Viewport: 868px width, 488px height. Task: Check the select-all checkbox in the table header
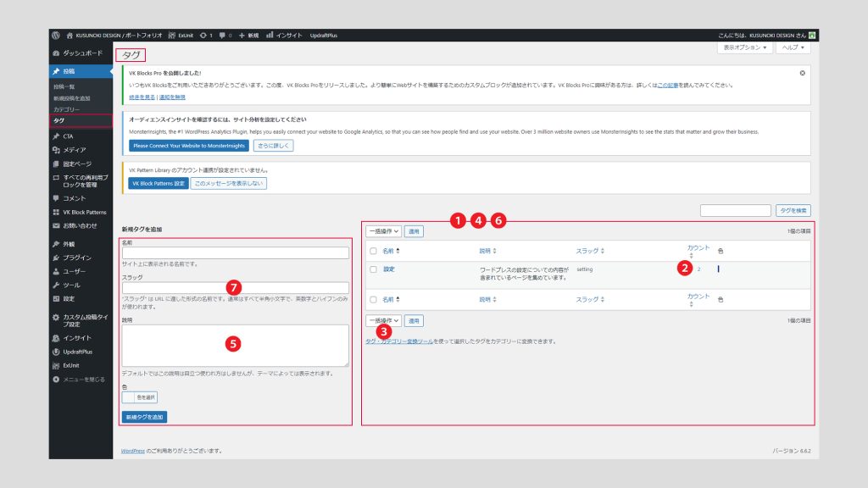(373, 251)
